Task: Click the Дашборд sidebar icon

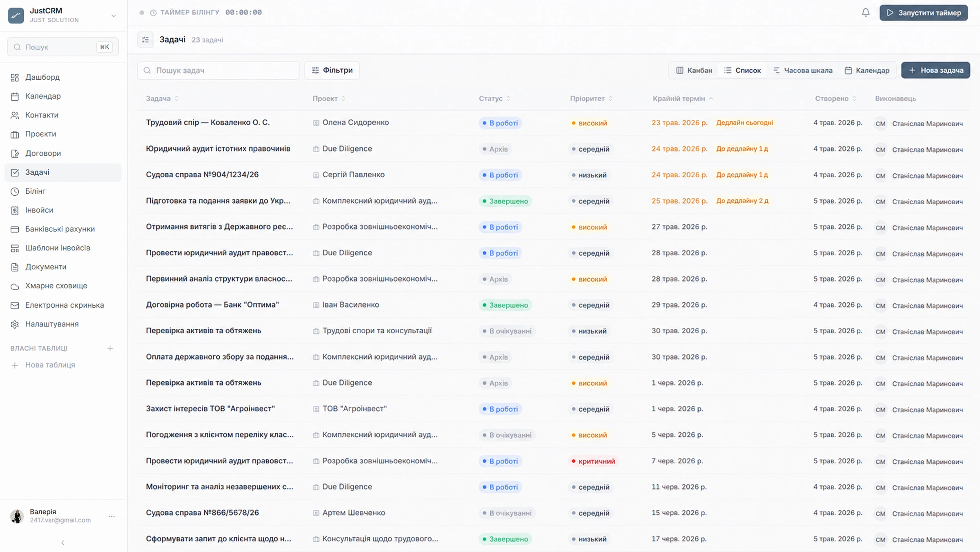Action: (x=15, y=77)
